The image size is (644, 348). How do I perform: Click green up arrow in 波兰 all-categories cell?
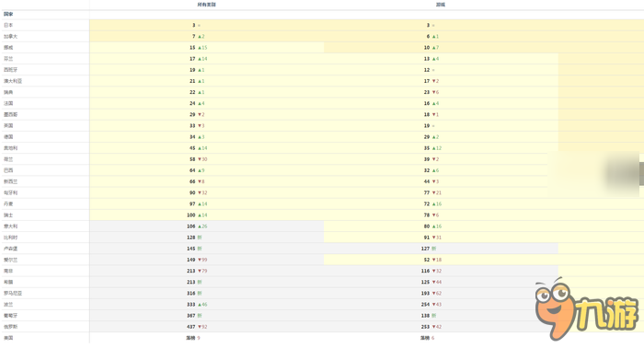(x=200, y=305)
